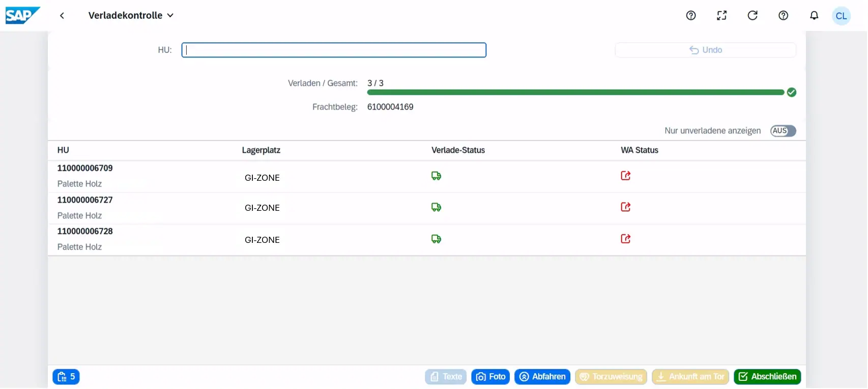Click the Verlade-Status column header
This screenshot has width=868, height=389.
pos(458,150)
